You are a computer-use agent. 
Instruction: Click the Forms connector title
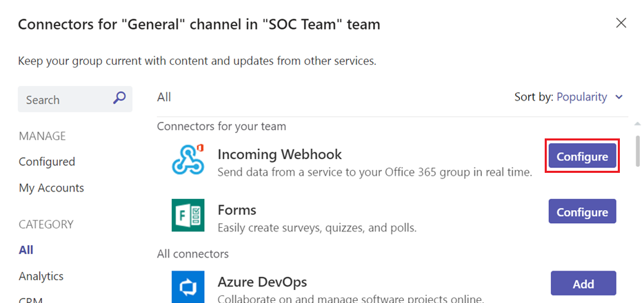click(237, 210)
